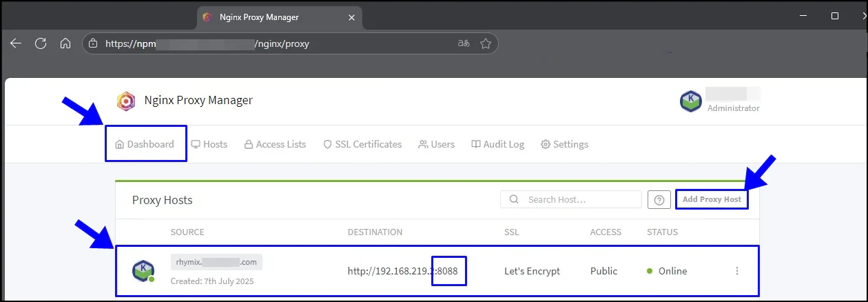Open the administrator avatar menu

[691, 101]
